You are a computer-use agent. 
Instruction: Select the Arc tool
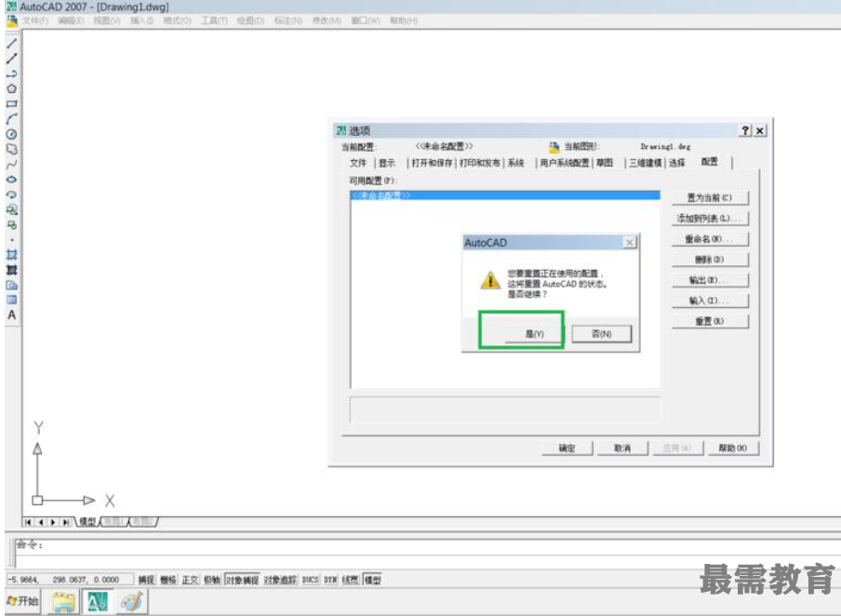12,118
